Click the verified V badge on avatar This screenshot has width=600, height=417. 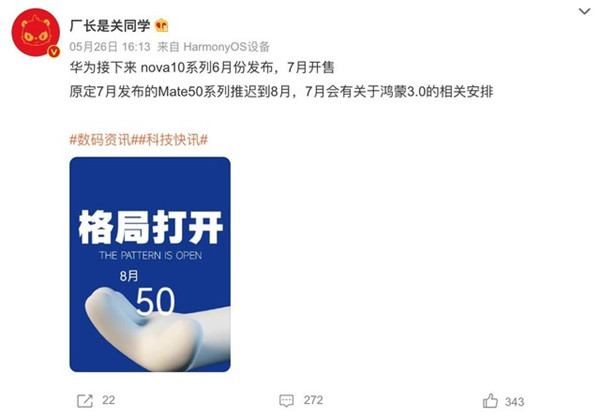54,52
